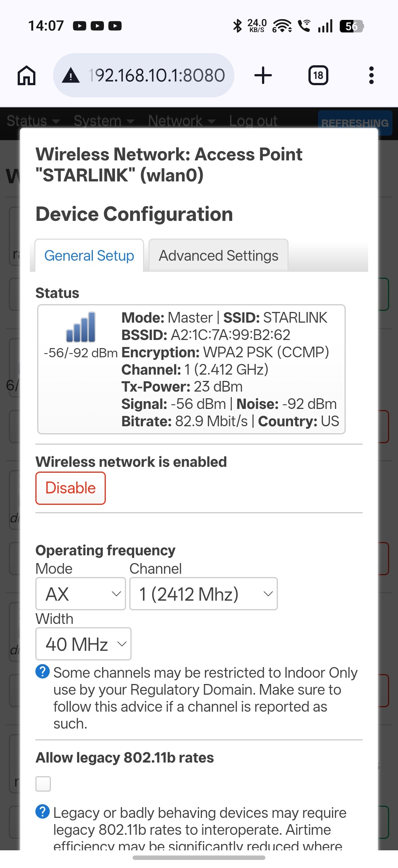
Task: Select the General Setup tab
Action: coord(89,256)
